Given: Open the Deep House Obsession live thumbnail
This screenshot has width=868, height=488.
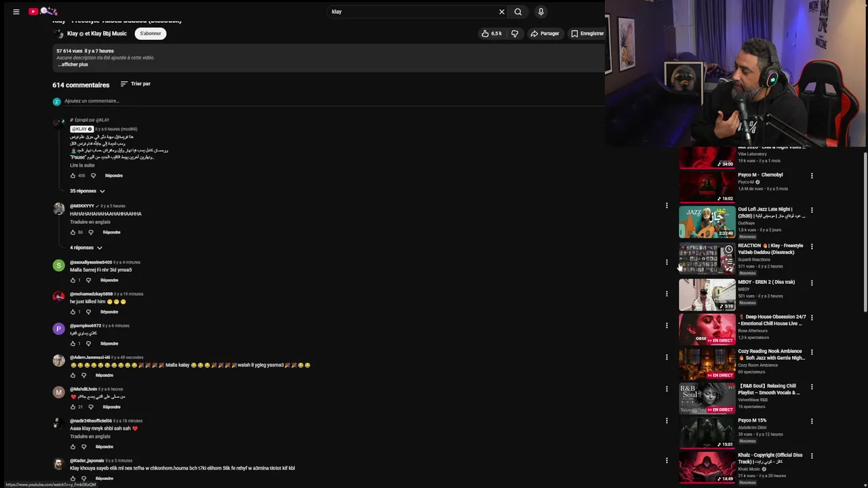Looking at the screenshot, I should click(x=707, y=329).
